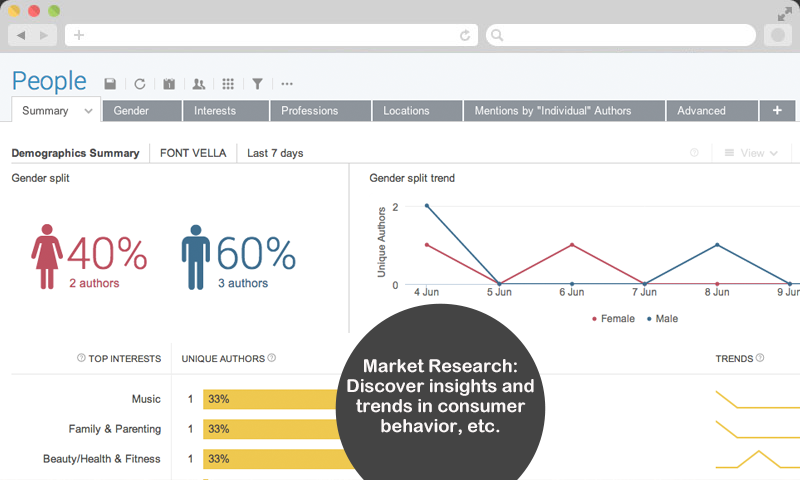Switch to the Gender tab
The image size is (800, 480).
pos(142,111)
